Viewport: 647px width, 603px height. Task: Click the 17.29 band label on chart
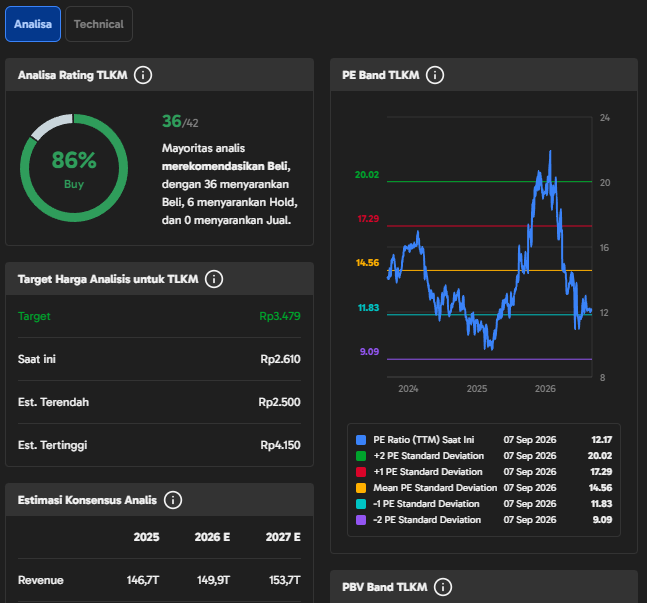(368, 219)
